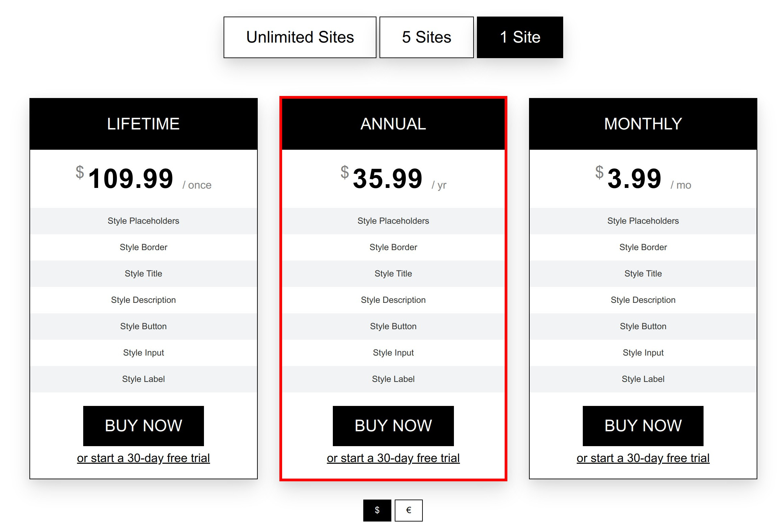Select 5 Sites licensing option
781x532 pixels.
(x=427, y=38)
